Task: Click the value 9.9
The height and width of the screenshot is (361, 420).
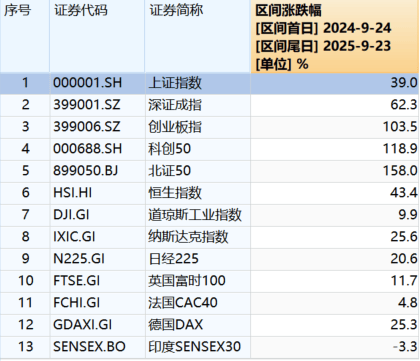Action: point(408,215)
